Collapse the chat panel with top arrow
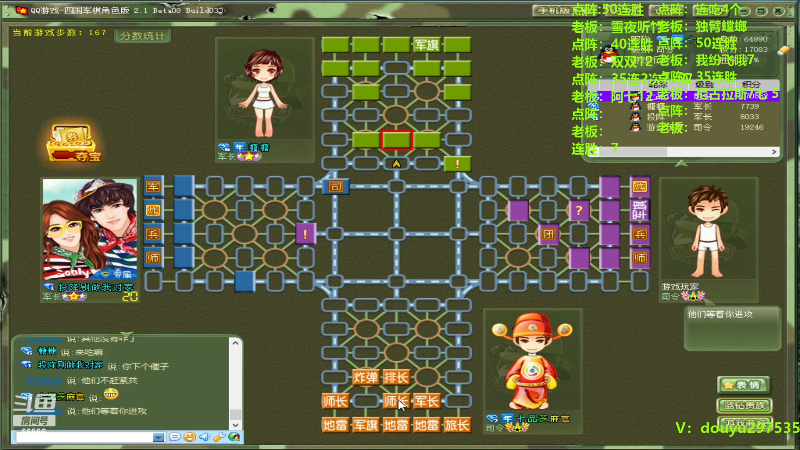 (127, 335)
